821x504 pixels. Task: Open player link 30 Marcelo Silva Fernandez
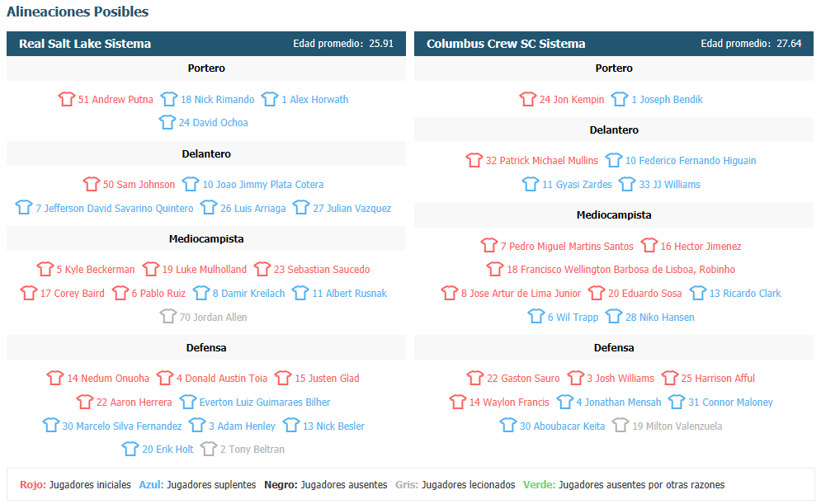point(122,426)
